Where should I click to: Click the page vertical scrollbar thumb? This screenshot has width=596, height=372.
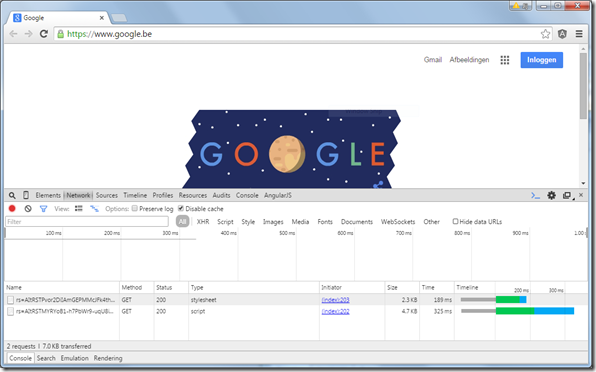tap(583, 85)
